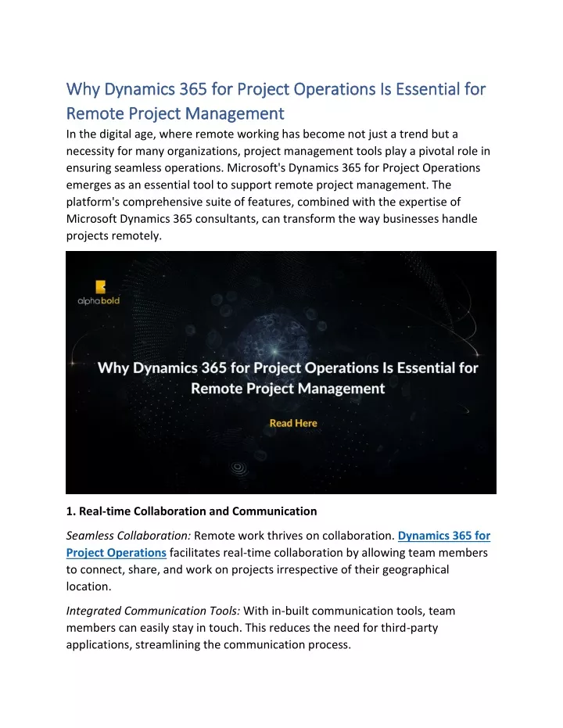The image size is (563, 728).
Task: Click the blue document title heading
Action: pyautogui.click(x=276, y=101)
